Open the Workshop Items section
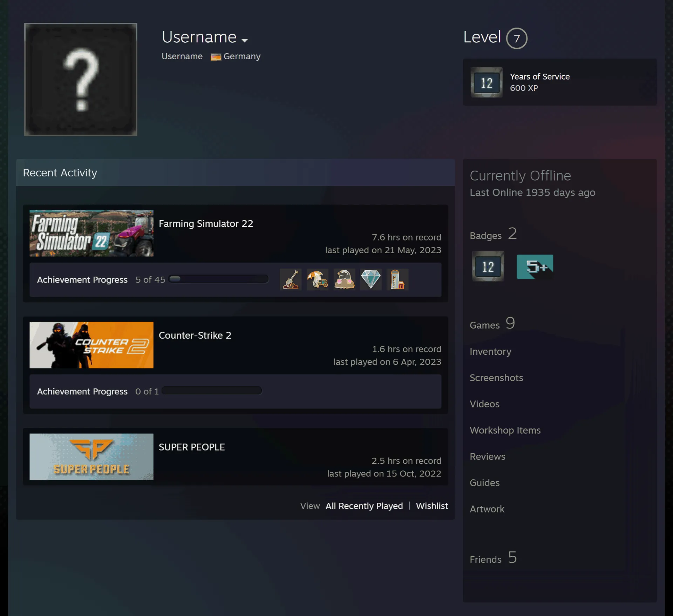The width and height of the screenshot is (673, 616). pos(505,430)
